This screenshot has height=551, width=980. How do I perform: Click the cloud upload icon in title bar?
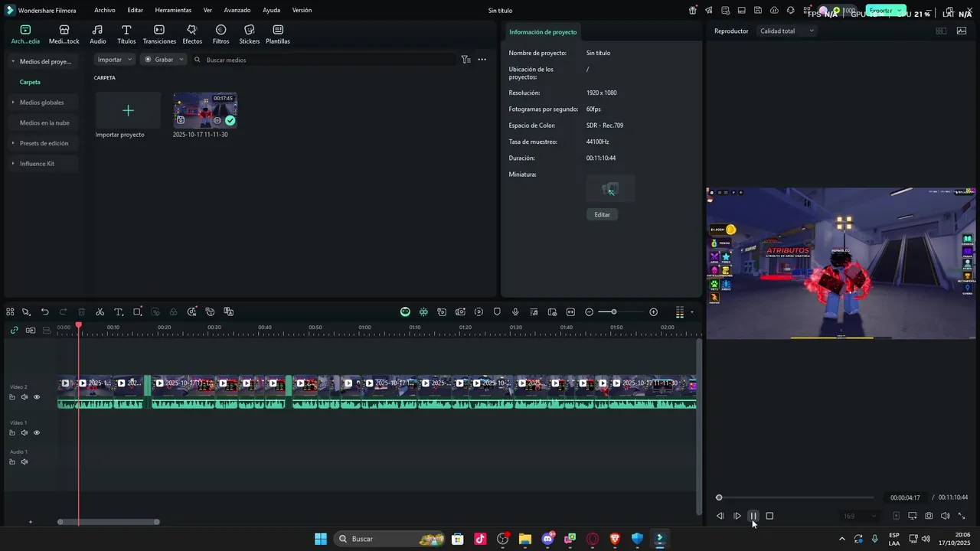[x=774, y=10]
